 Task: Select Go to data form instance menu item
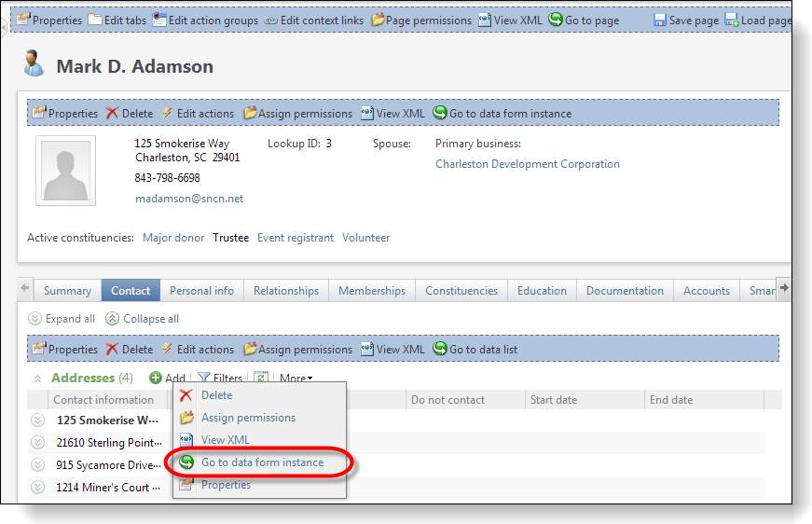[262, 462]
